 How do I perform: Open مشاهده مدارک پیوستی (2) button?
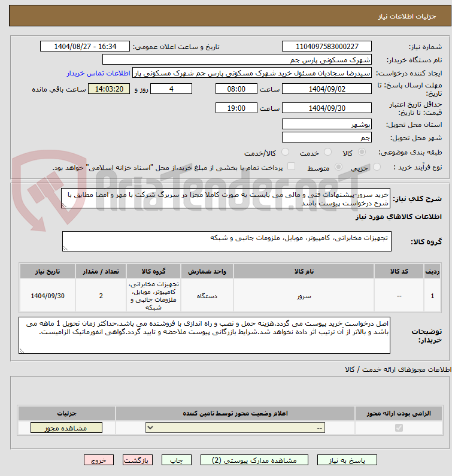tap(254, 460)
